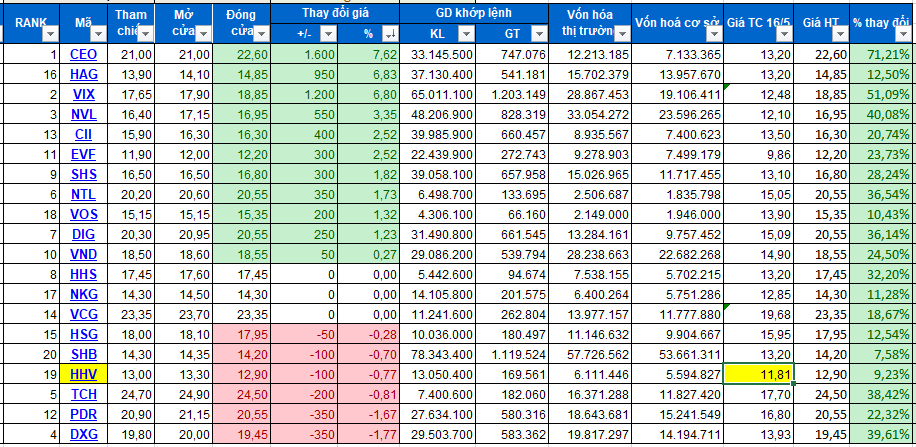Open the Tham chiếu column filter dropdown
The image size is (916, 447).
(145, 34)
